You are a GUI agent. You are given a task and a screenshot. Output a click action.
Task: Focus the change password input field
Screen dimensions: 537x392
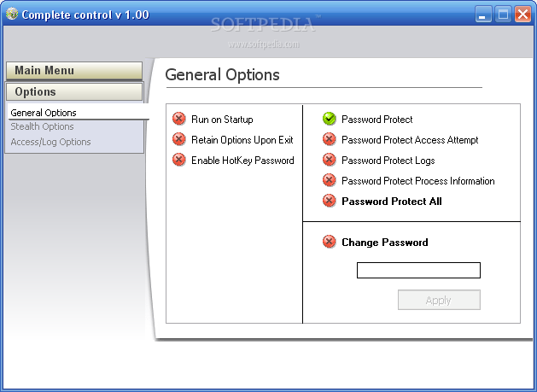click(x=418, y=271)
